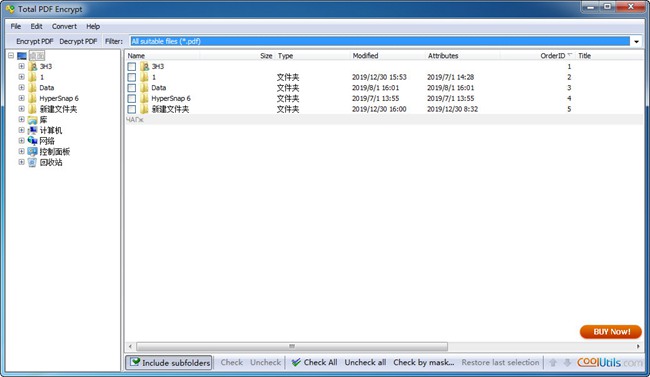Viewport: 650px width, 377px height.
Task: Sort by the Name column header
Action: coord(162,56)
